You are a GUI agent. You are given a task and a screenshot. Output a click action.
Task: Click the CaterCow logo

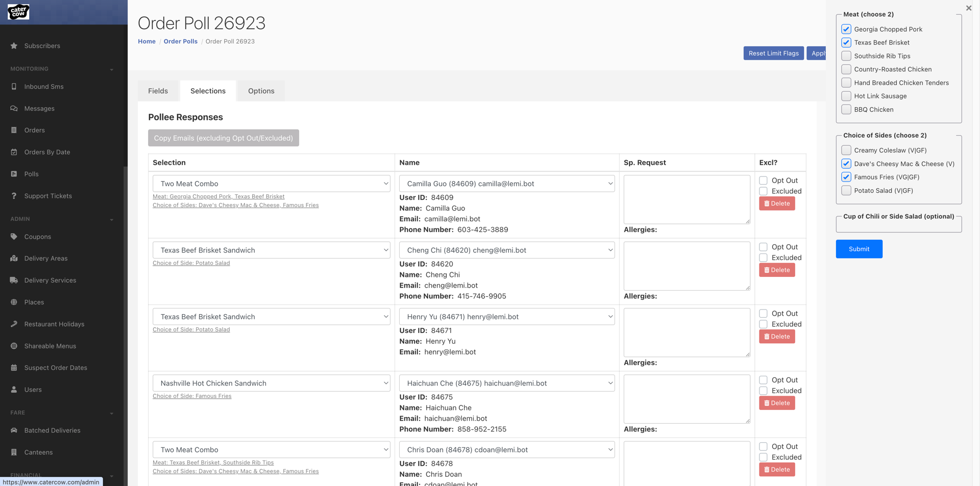pyautogui.click(x=18, y=11)
